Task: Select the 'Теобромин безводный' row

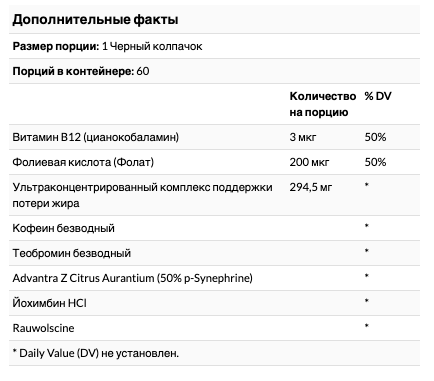Action: point(214,253)
